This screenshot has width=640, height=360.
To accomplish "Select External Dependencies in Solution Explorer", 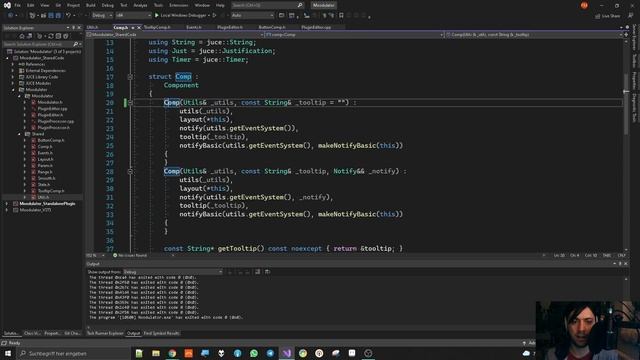I will (45, 71).
